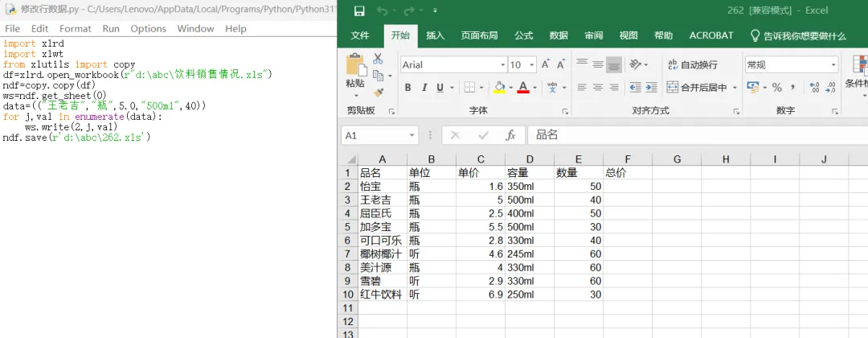Viewport: 868px width, 338px height.
Task: Center text horizontally
Action: coord(598,88)
